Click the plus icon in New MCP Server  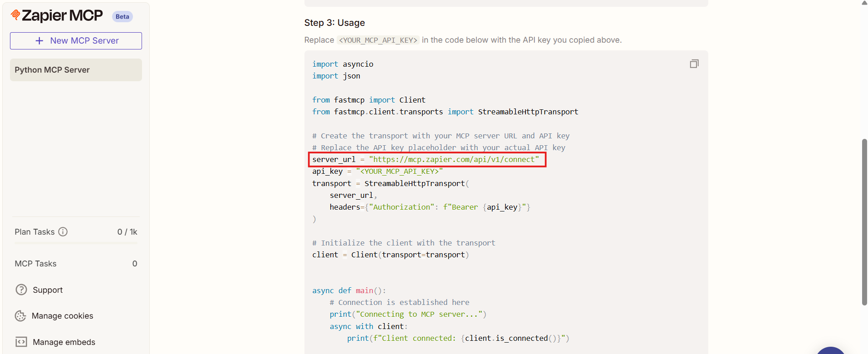pos(39,41)
